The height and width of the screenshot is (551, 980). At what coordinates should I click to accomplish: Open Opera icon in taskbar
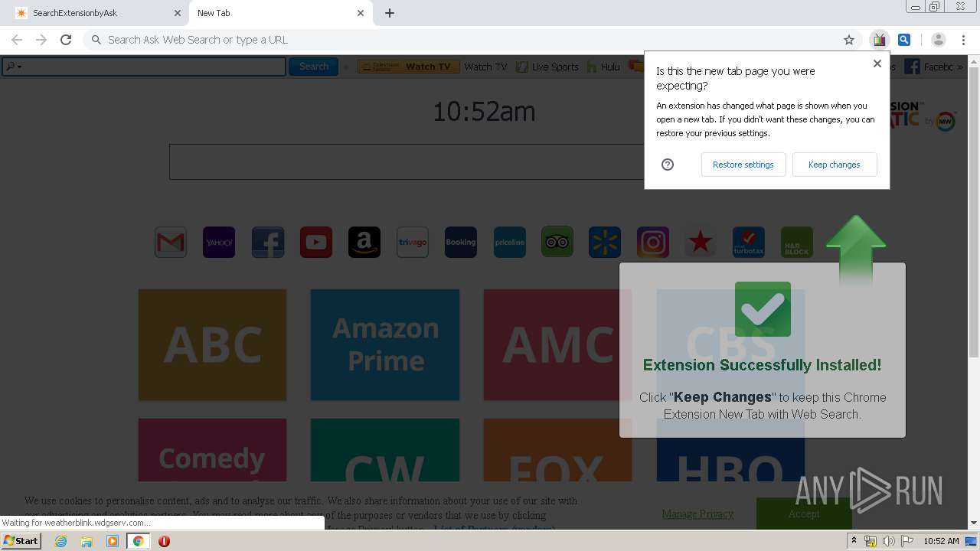tap(164, 541)
